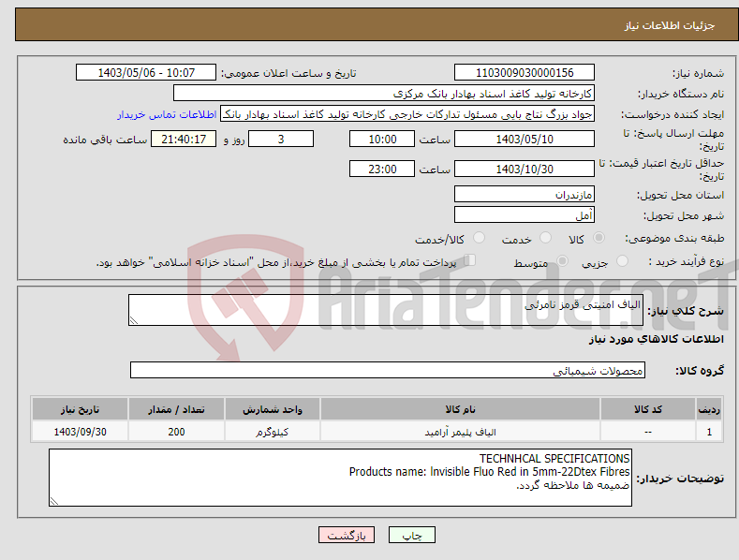Click the طبقه بندی موضوعی label
The width and height of the screenshot is (739, 560).
674,239
